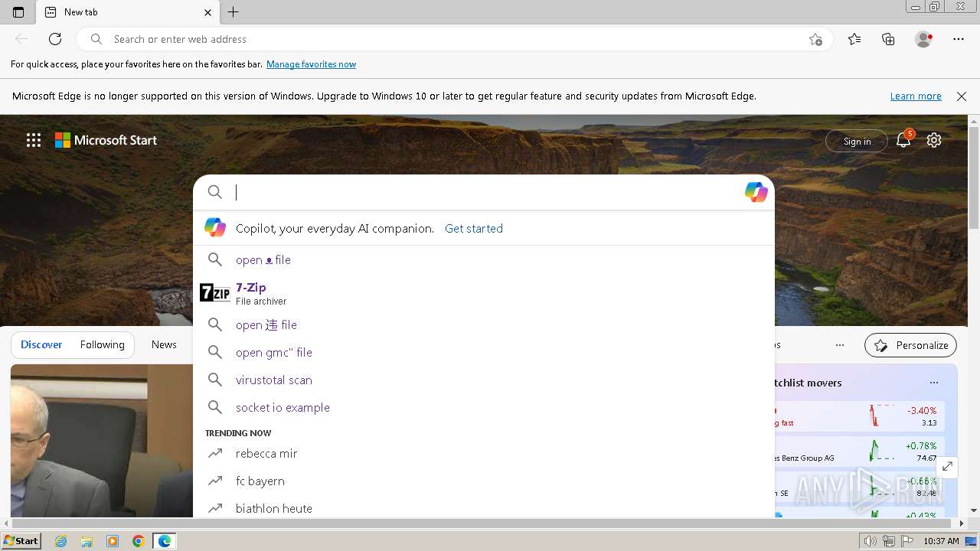Refresh the page
980x551 pixels.
tap(55, 39)
